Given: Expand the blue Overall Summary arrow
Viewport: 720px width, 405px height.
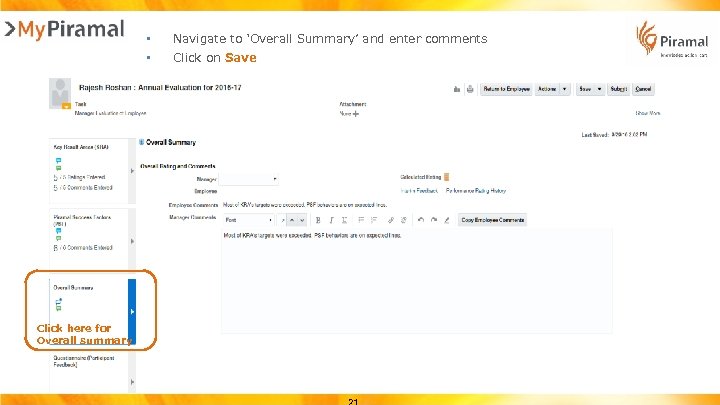Looking at the screenshot, I should 132,311.
